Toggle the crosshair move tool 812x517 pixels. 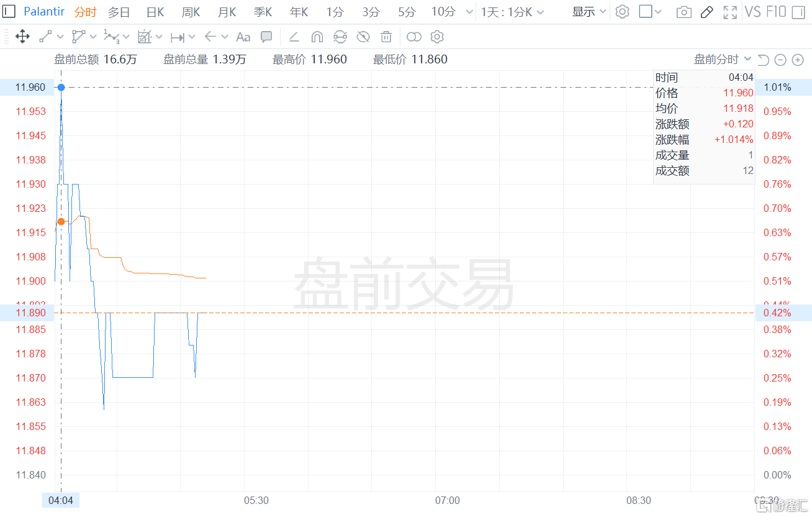point(22,37)
